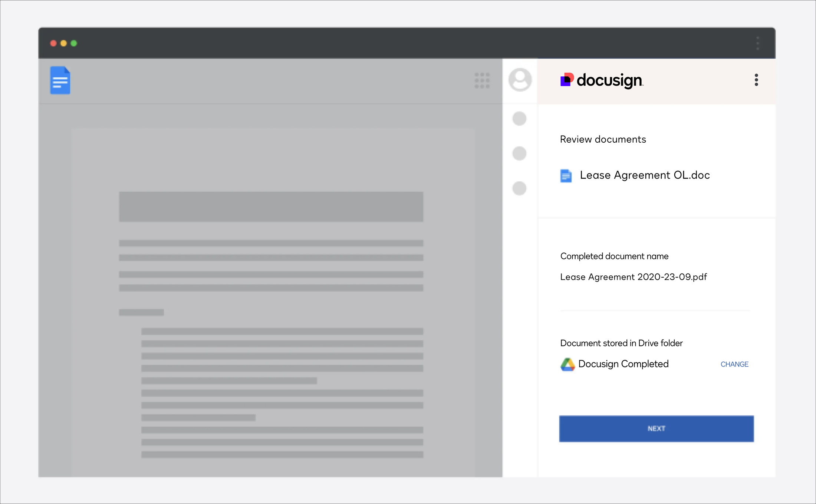Open the browser window options menu

pos(758,43)
